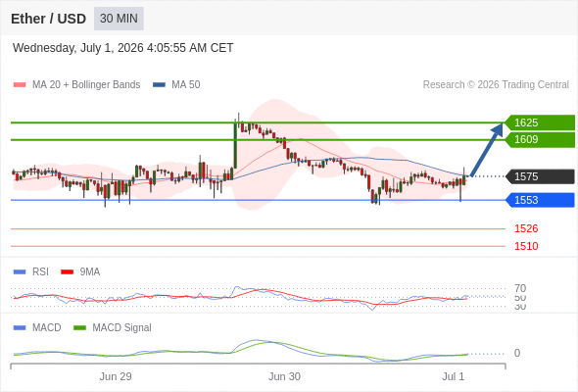Click the 30 MIN timeframe badge
The width and height of the screenshot is (578, 392).
coord(119,19)
